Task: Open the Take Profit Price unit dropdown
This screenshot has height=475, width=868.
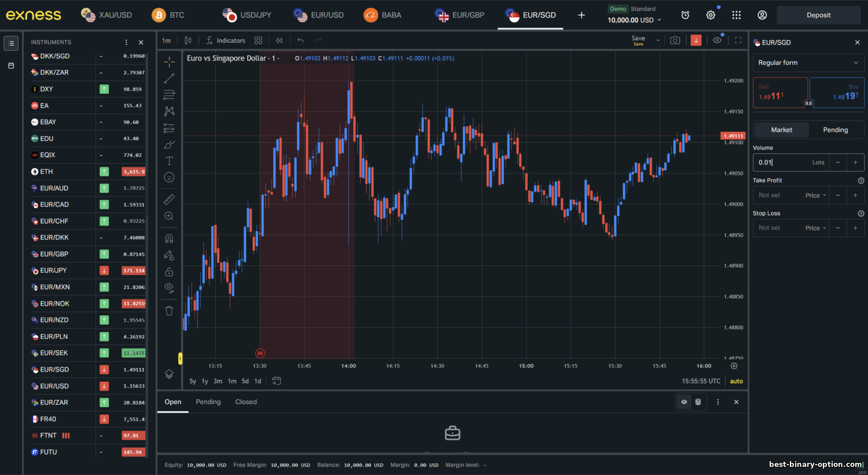Action: [x=815, y=196]
